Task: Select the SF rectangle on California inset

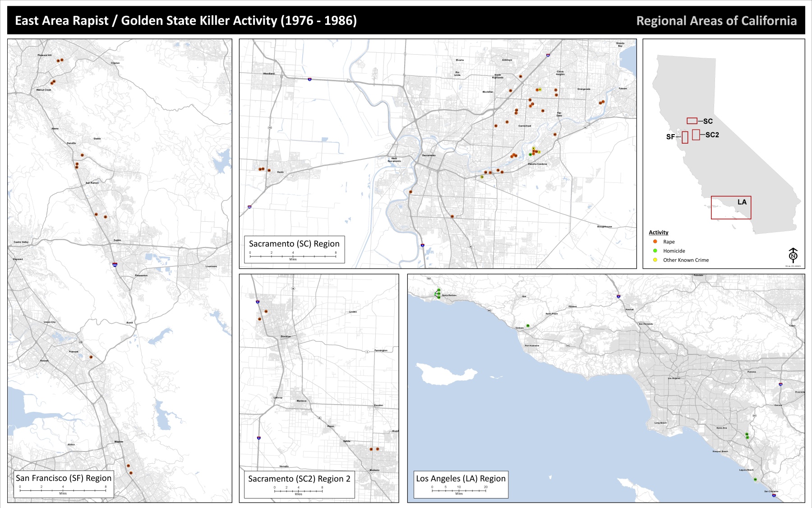Action: [x=685, y=137]
